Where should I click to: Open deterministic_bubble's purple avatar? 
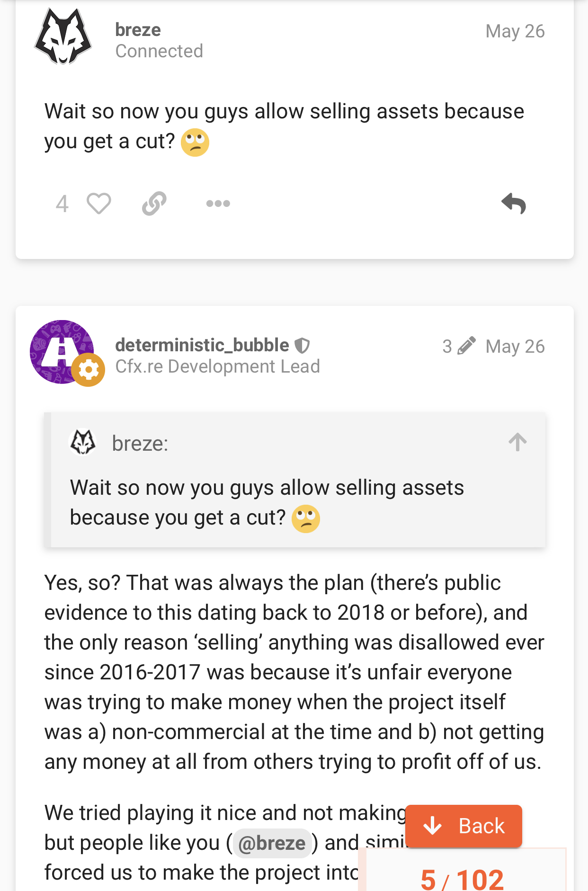tap(62, 352)
